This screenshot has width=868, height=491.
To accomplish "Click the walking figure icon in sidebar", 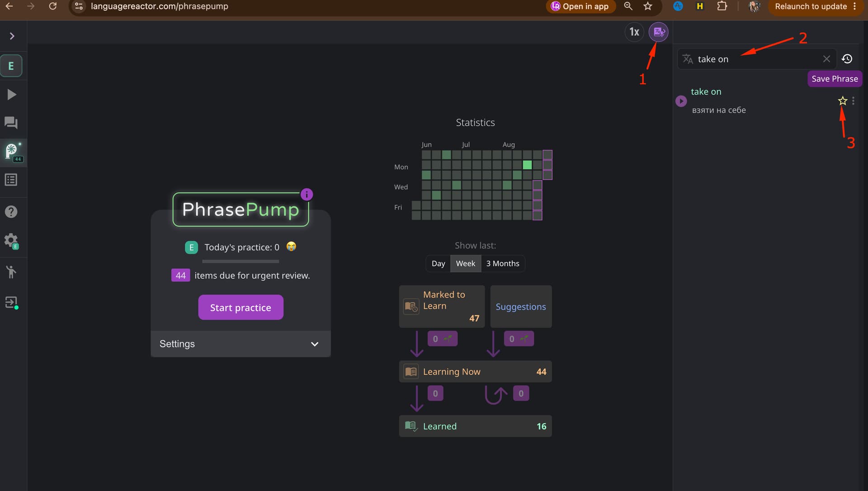I will pos(11,272).
